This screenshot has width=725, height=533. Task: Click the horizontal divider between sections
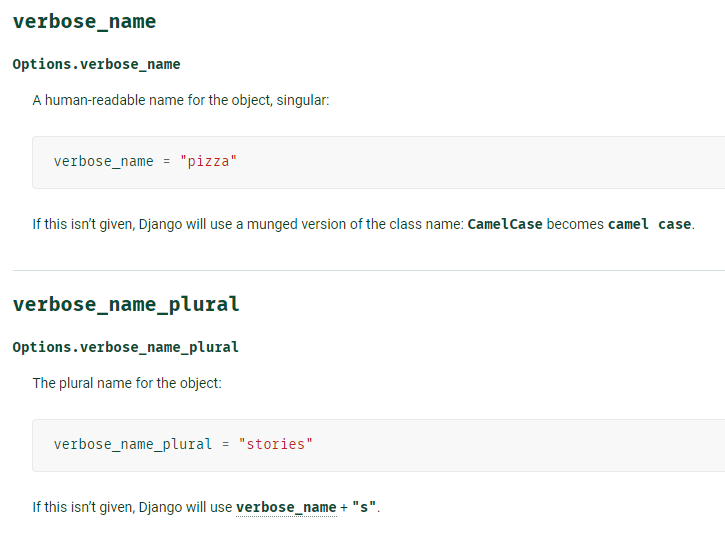[369, 270]
